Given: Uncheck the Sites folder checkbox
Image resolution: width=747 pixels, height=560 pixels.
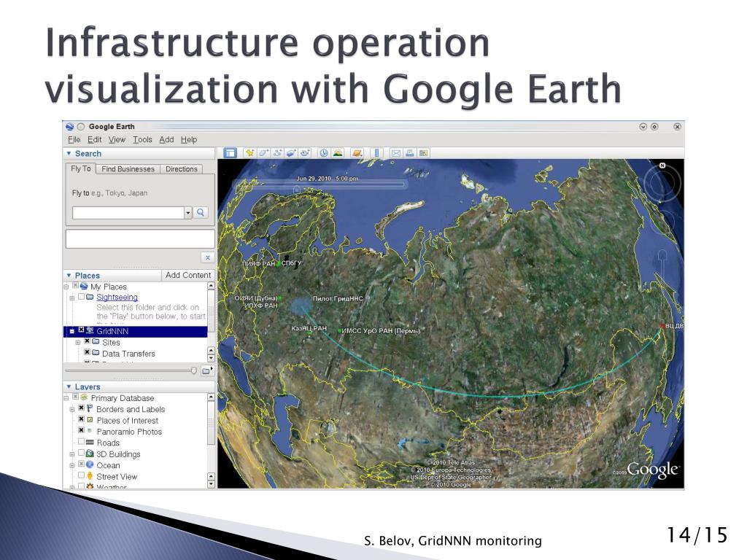Looking at the screenshot, I should (x=88, y=341).
